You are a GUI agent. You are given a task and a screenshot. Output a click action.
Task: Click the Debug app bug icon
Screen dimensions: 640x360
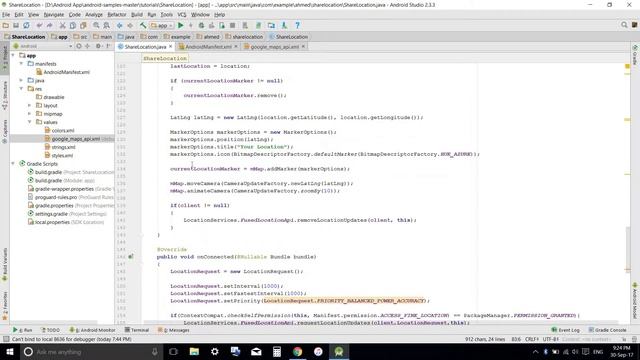click(x=201, y=25)
